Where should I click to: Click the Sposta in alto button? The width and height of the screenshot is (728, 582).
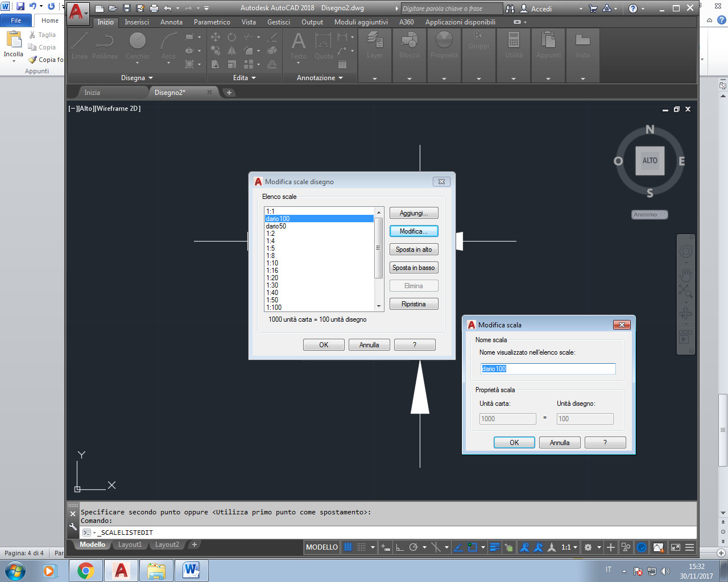coord(413,250)
